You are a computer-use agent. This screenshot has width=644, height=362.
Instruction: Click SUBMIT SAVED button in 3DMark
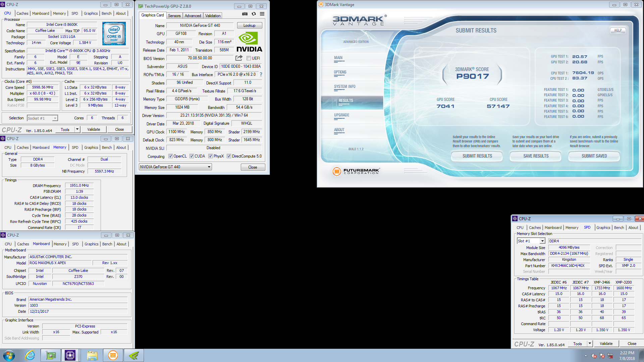pyautogui.click(x=594, y=156)
